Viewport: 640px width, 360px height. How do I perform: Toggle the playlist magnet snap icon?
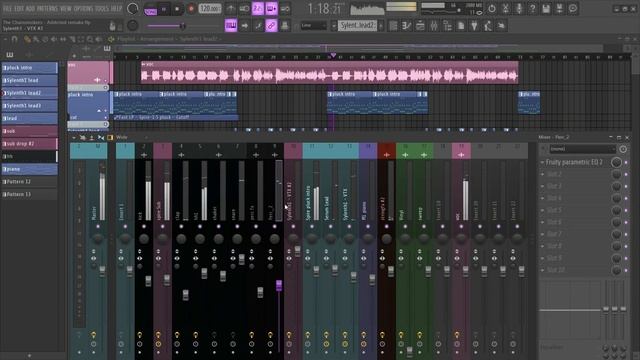14,39
